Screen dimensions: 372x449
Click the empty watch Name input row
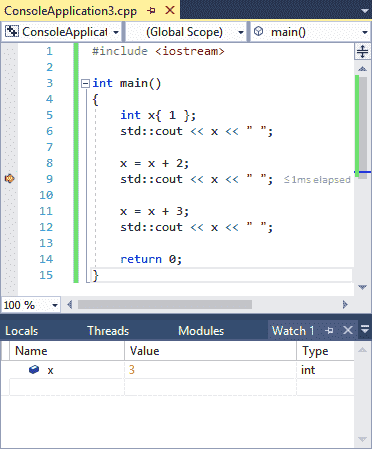click(67, 387)
